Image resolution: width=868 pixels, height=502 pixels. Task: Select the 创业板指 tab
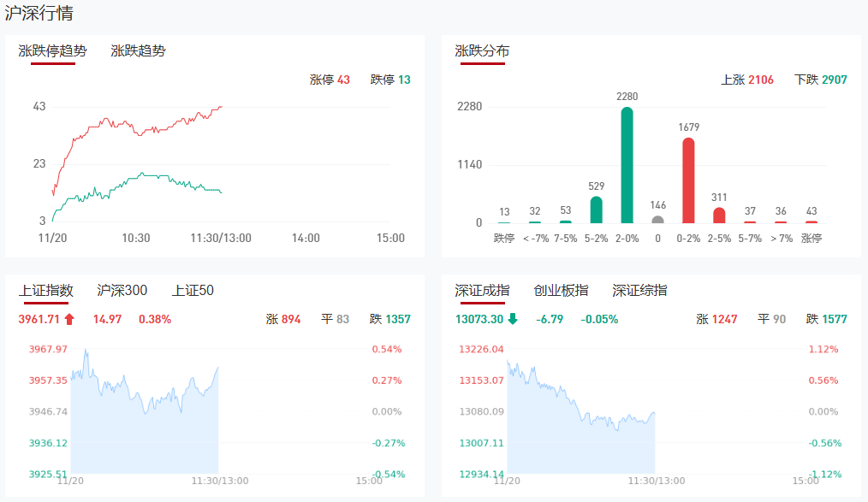561,291
